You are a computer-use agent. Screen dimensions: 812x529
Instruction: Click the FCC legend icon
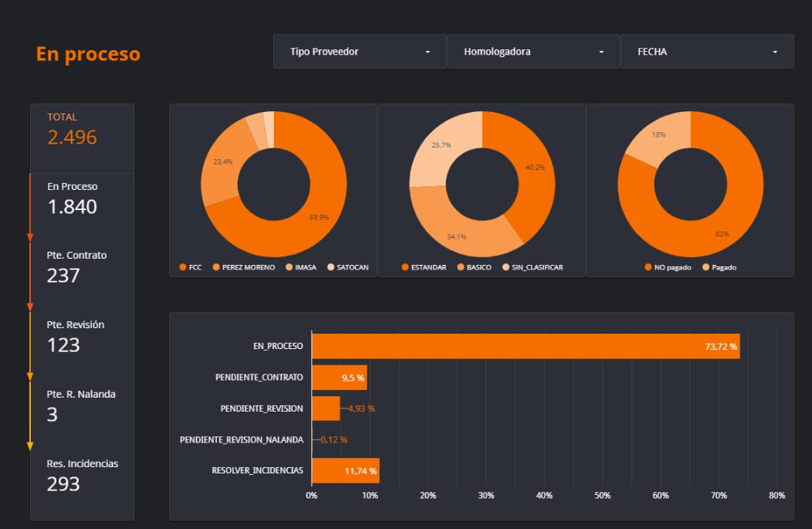pyautogui.click(x=182, y=266)
